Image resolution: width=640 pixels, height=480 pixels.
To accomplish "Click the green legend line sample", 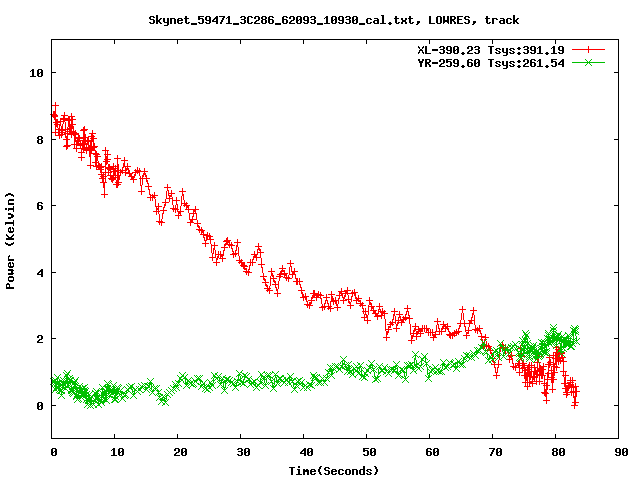I will 588,63.
